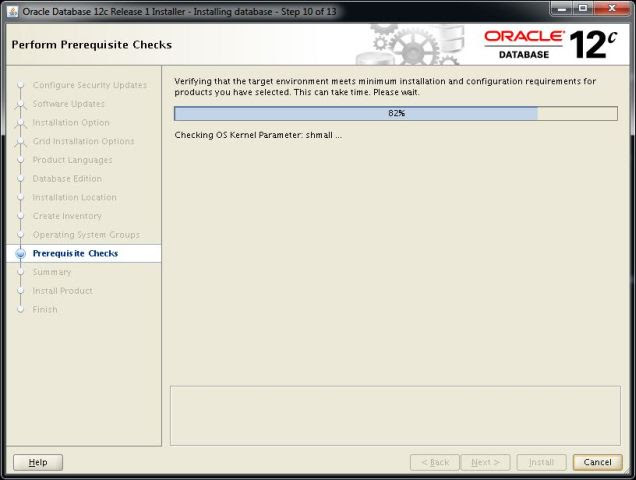Select Summary step in sidebar
The image size is (636, 480).
click(x=52, y=272)
